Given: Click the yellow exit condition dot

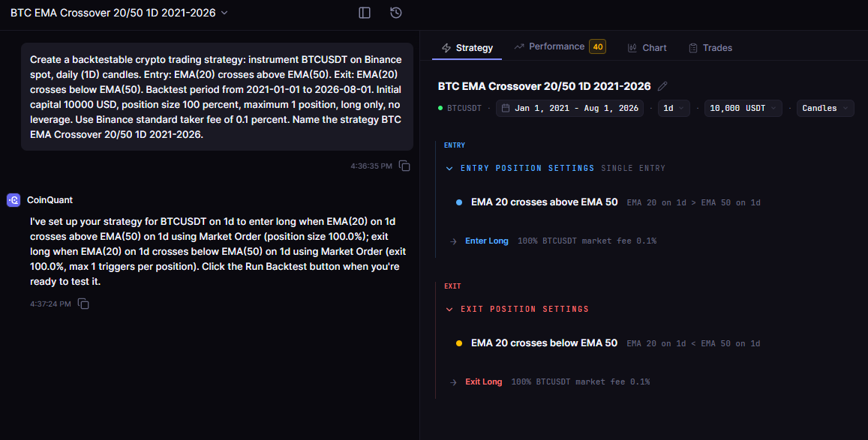Looking at the screenshot, I should [x=459, y=343].
